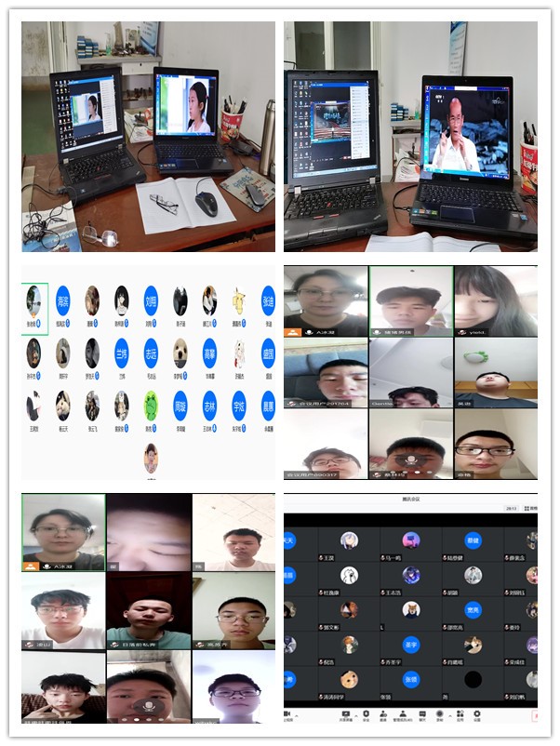Select the 圣宇 blue avatar participant tile
The image size is (560, 746).
[x=410, y=645]
